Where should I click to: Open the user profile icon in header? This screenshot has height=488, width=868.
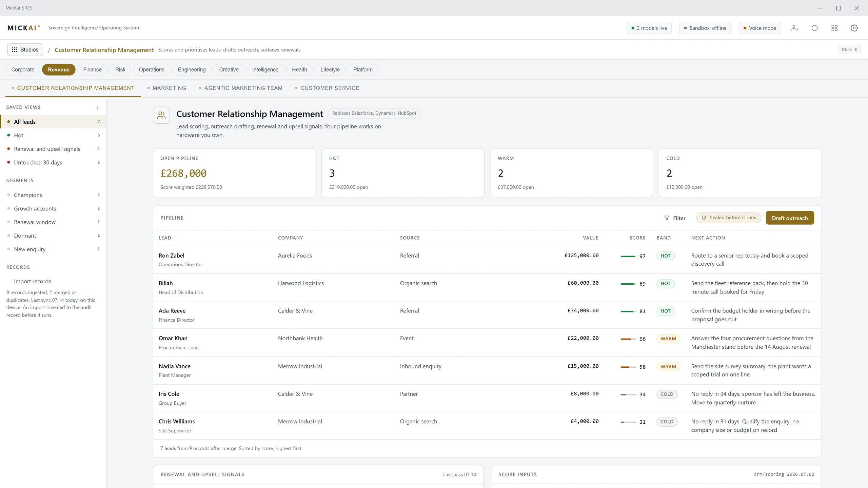(794, 28)
